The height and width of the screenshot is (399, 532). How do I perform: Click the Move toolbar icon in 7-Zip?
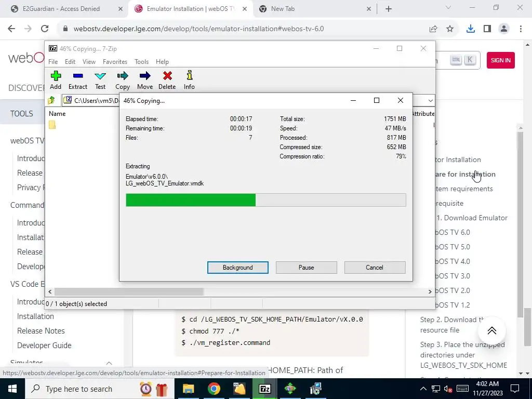[145, 80]
